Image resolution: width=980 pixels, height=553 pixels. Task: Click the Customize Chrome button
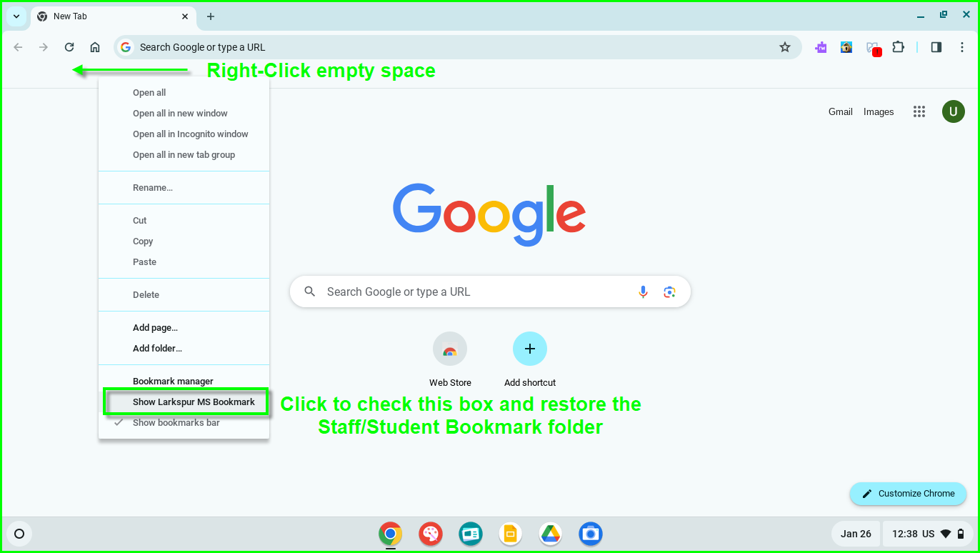click(908, 494)
